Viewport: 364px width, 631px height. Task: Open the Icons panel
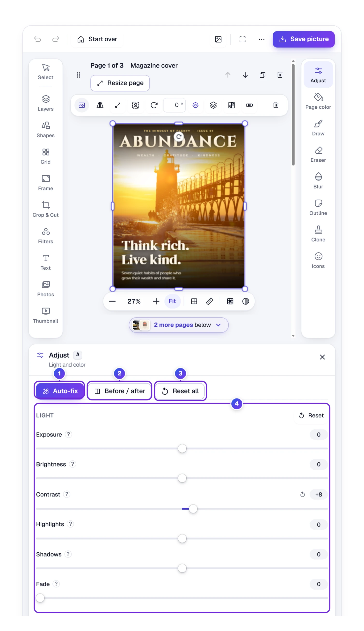(318, 260)
